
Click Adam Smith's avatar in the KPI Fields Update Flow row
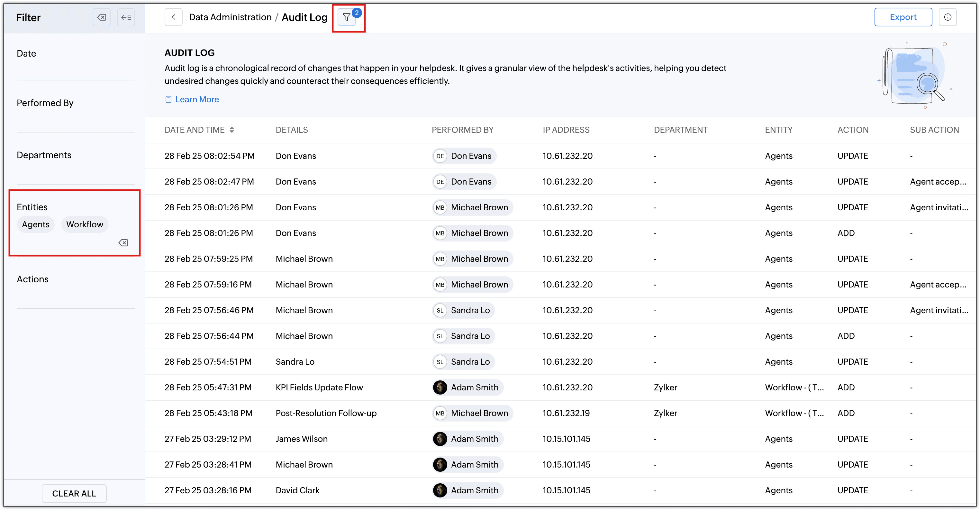click(440, 387)
